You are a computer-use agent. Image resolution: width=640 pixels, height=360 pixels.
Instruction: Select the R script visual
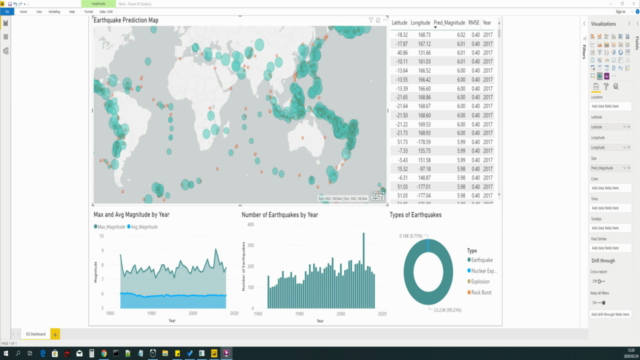(x=613, y=68)
